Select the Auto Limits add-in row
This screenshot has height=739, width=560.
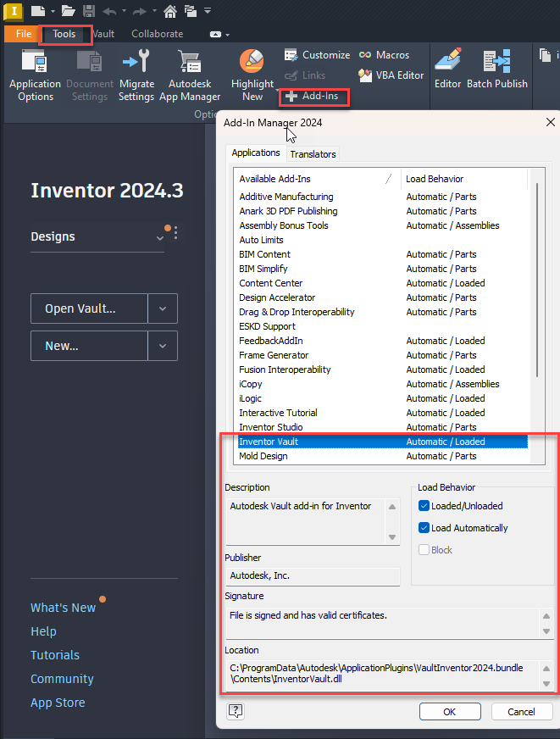pos(382,240)
